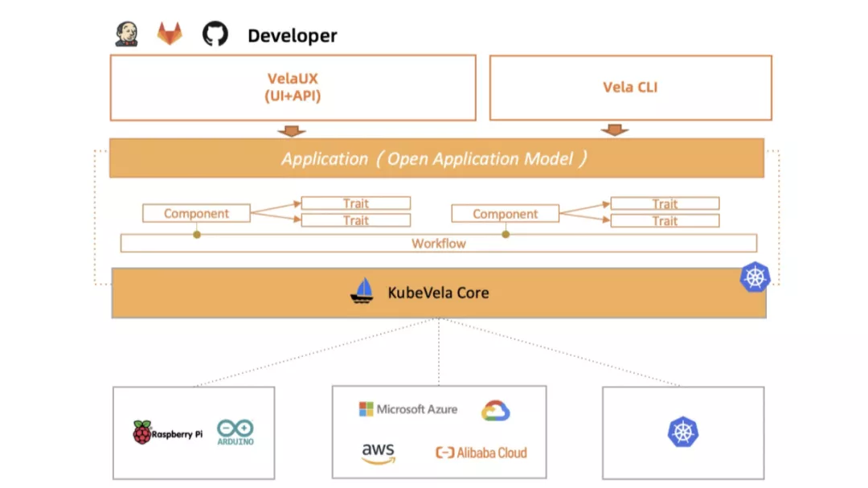The image size is (868, 488).
Task: Click the Jenkins butler logo
Action: coord(126,35)
